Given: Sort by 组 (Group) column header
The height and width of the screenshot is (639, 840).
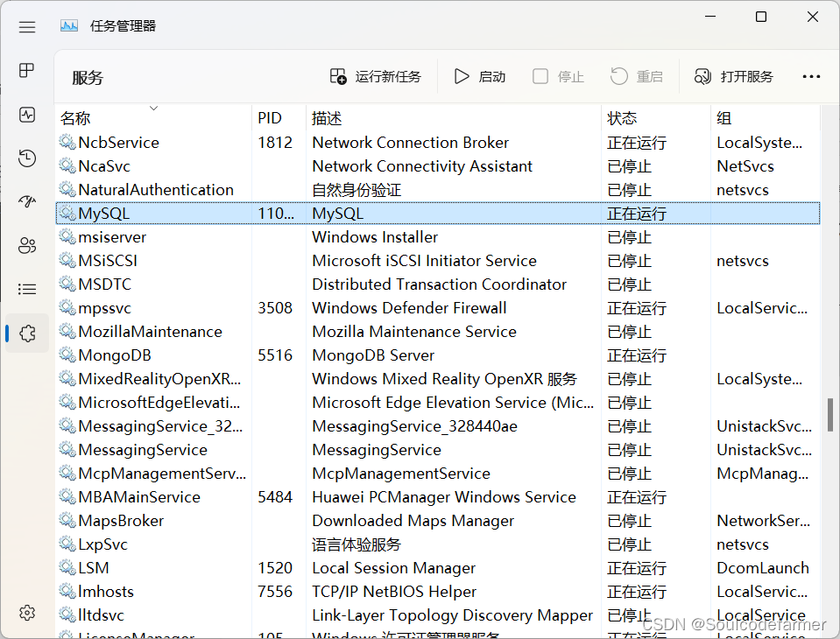Looking at the screenshot, I should click(x=765, y=117).
